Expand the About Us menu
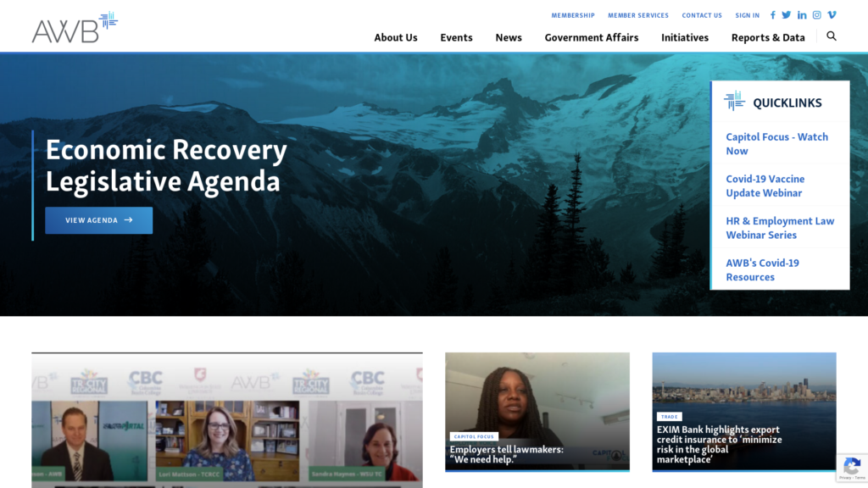Image resolution: width=868 pixels, height=488 pixels. coord(396,37)
